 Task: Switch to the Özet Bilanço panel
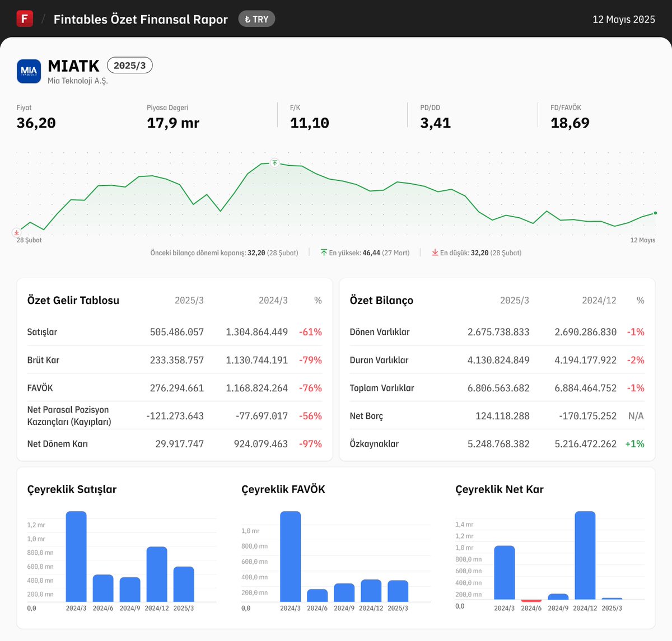pyautogui.click(x=381, y=300)
